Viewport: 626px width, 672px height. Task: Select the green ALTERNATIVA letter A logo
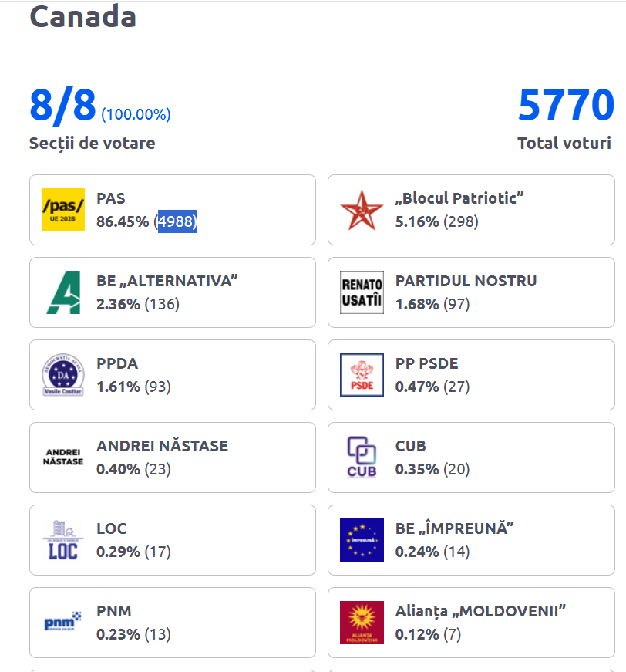[x=63, y=292]
